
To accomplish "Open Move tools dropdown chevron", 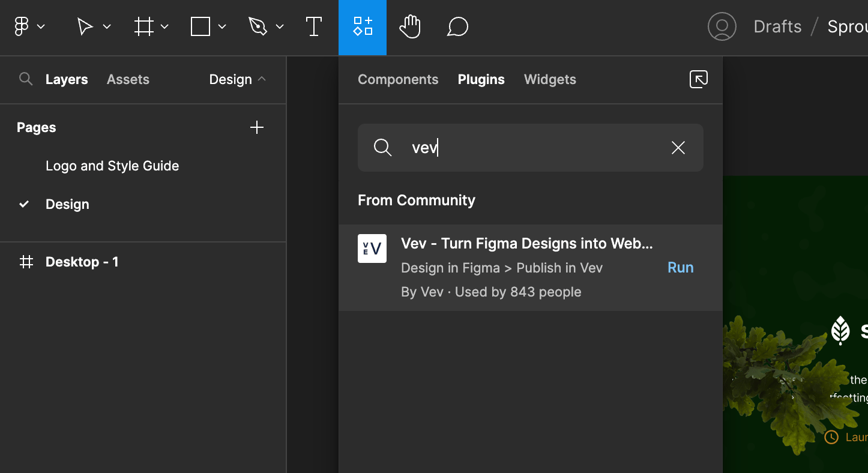I will coord(107,26).
